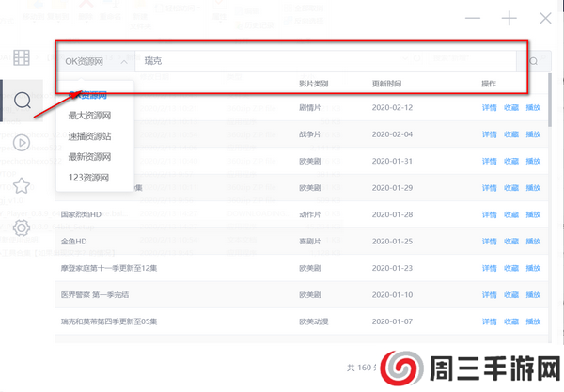This screenshot has width=564, height=392.
Task: Click 收藏 for 国家烈焰HD
Action: pos(511,214)
